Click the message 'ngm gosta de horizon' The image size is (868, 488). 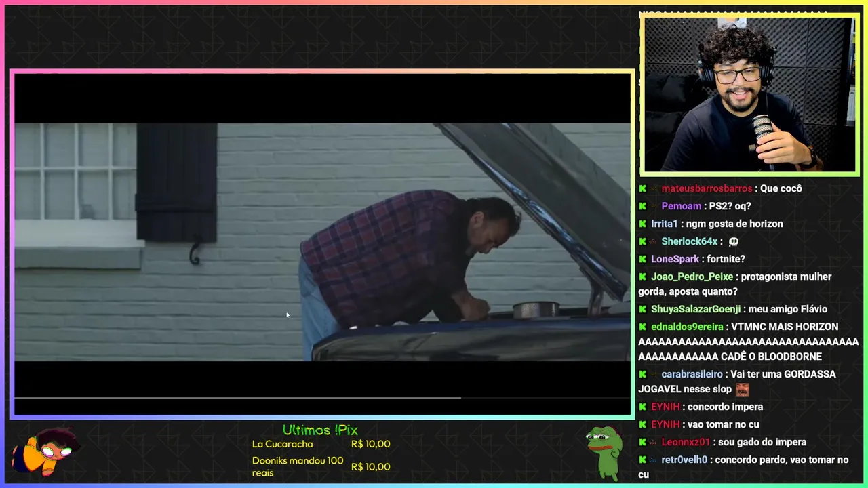[x=734, y=224]
